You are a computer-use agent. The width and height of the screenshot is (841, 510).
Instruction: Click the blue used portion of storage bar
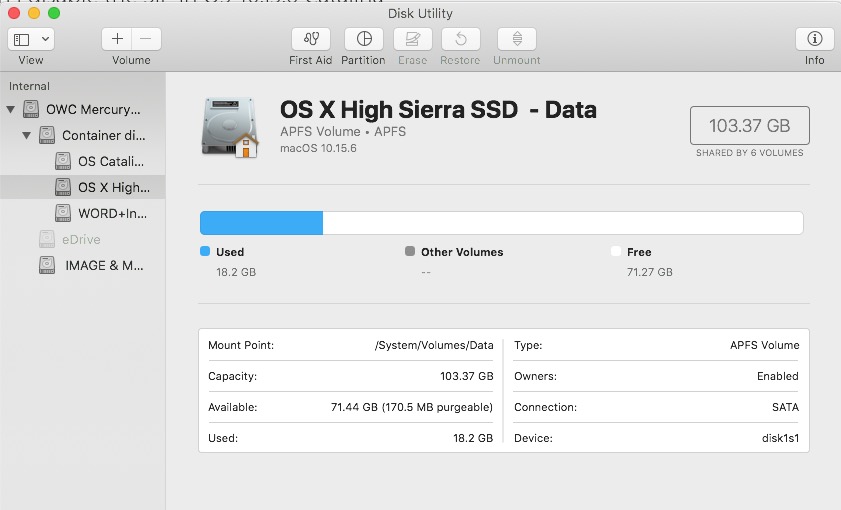pos(262,223)
